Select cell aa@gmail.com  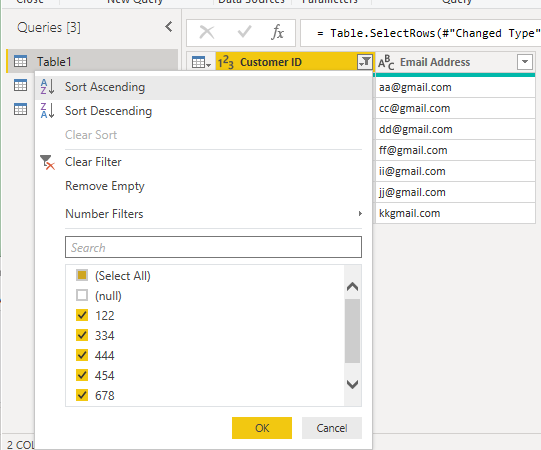(x=455, y=87)
